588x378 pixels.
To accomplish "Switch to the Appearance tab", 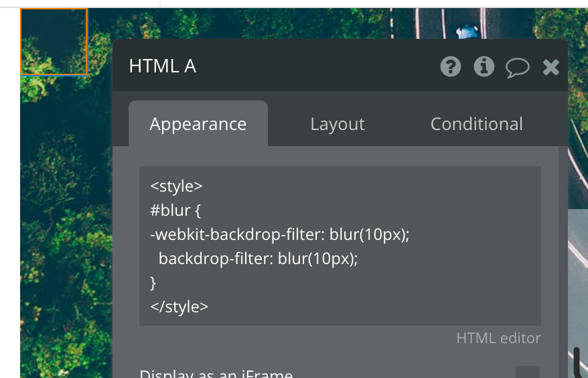I will (198, 123).
